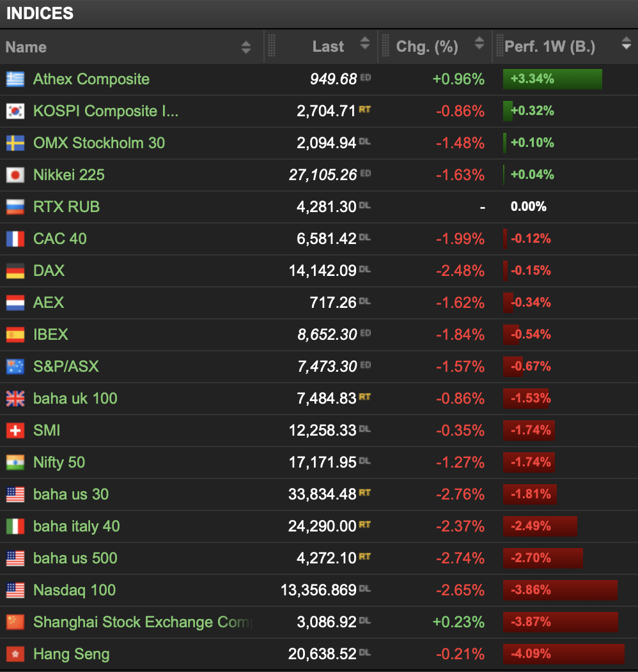Click the South Korea flag icon beside KOSPI Composite
This screenshot has height=672, width=638.
(15, 111)
